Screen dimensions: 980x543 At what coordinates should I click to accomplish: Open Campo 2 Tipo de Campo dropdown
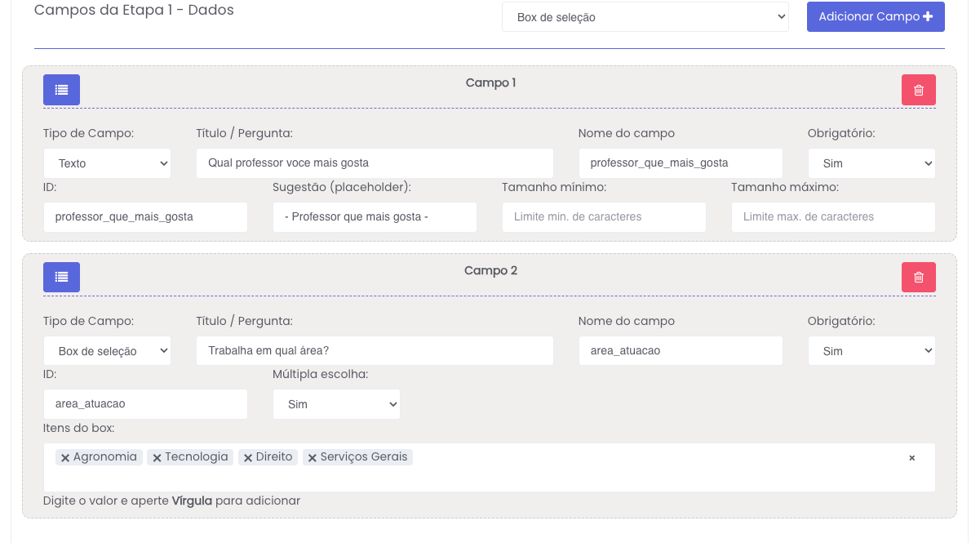point(107,351)
